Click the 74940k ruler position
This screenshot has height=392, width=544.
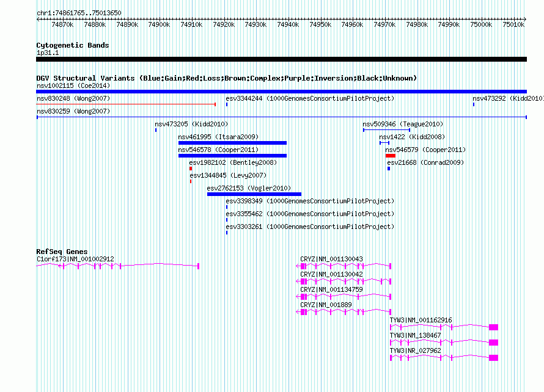[x=288, y=24]
